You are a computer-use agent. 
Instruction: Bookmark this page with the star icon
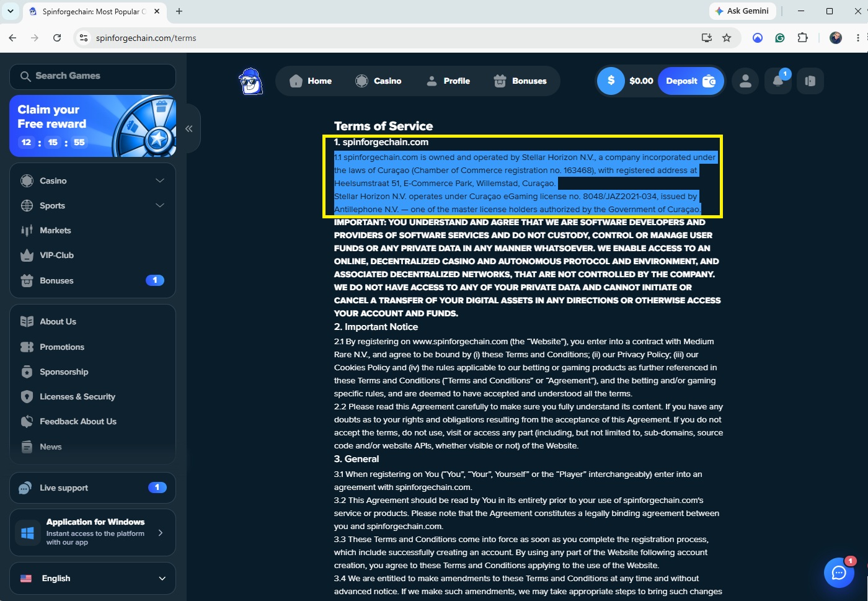point(727,38)
